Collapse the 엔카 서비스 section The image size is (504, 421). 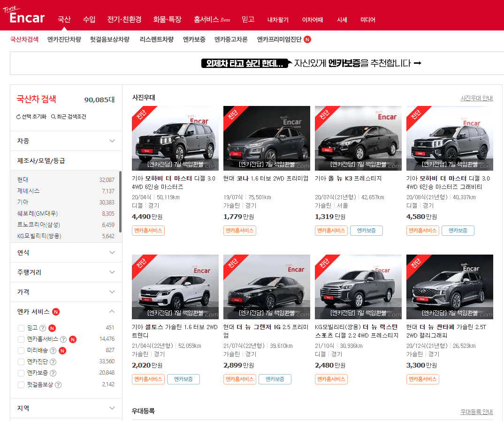(x=112, y=311)
